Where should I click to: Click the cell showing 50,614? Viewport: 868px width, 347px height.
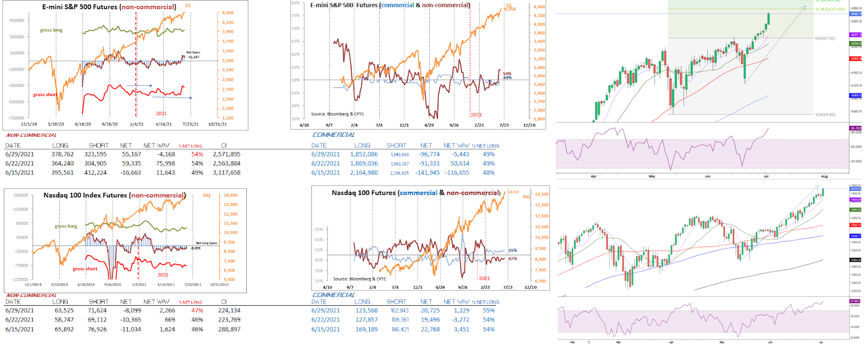[x=460, y=163]
